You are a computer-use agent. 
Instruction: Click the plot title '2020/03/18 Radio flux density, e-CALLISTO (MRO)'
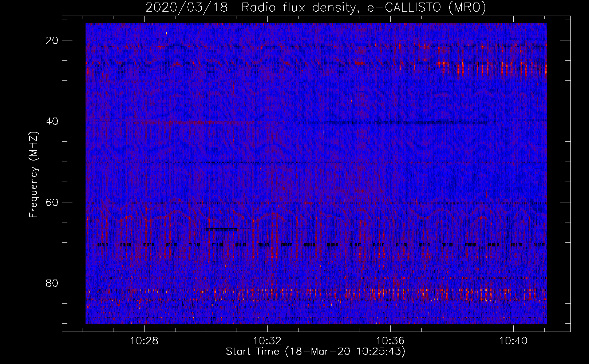pyautogui.click(x=316, y=7)
